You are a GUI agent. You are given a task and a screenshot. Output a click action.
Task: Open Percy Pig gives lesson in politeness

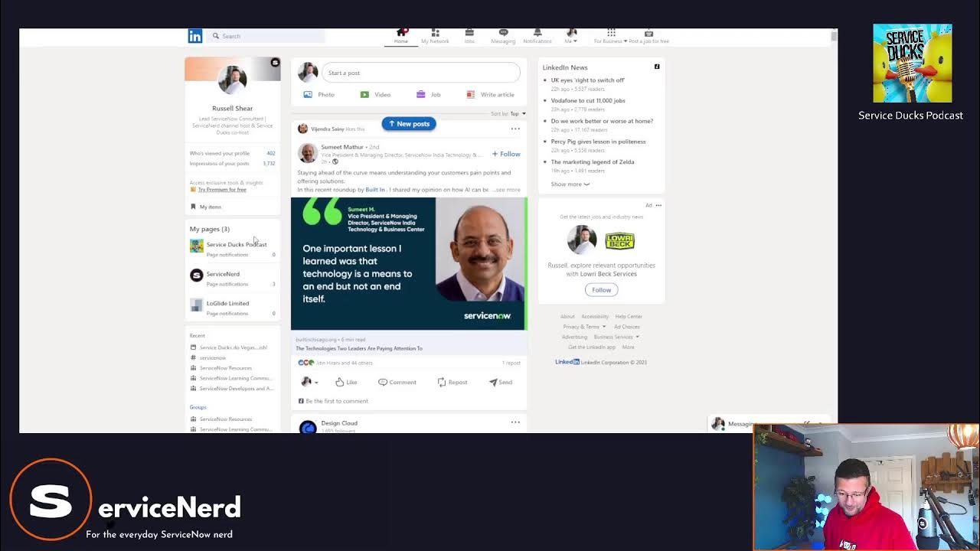tap(598, 142)
